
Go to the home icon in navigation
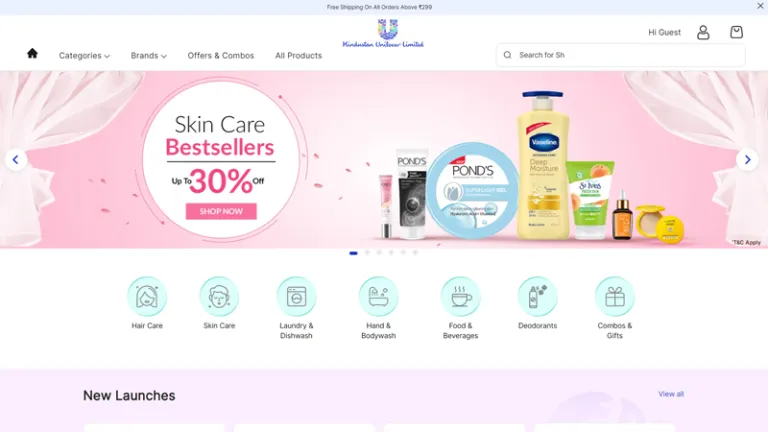(x=32, y=53)
